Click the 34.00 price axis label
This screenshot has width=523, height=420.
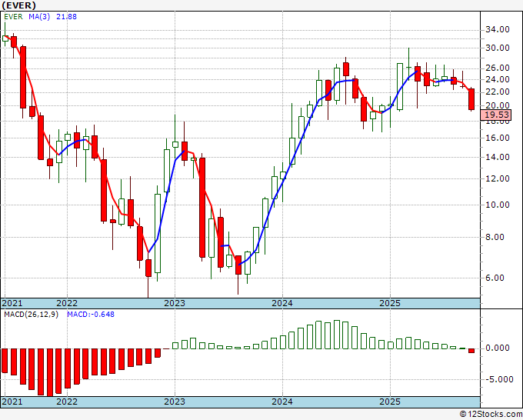click(498, 30)
